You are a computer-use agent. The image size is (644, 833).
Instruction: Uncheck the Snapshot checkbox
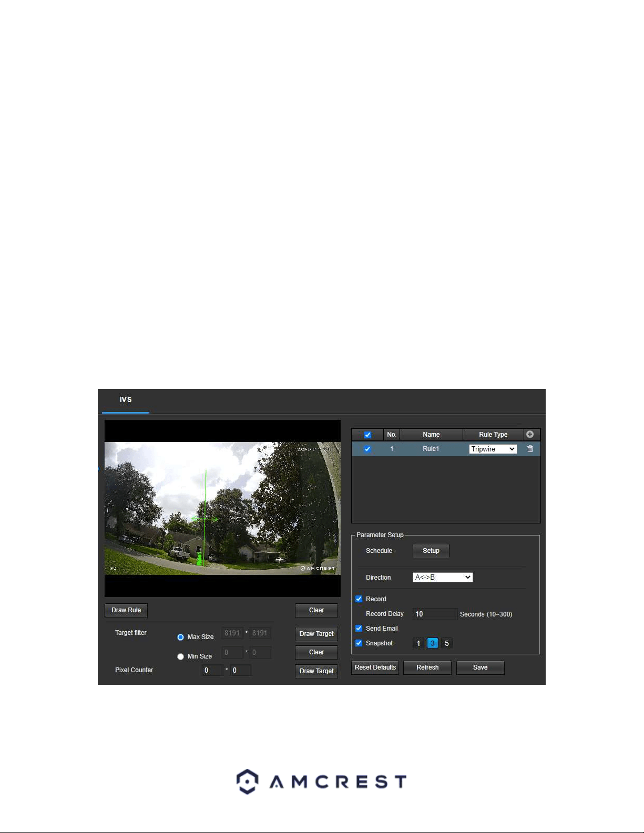point(359,643)
